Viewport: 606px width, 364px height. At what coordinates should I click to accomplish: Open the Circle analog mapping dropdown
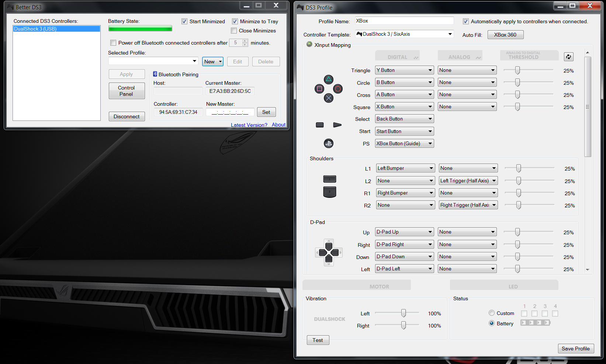(x=467, y=82)
